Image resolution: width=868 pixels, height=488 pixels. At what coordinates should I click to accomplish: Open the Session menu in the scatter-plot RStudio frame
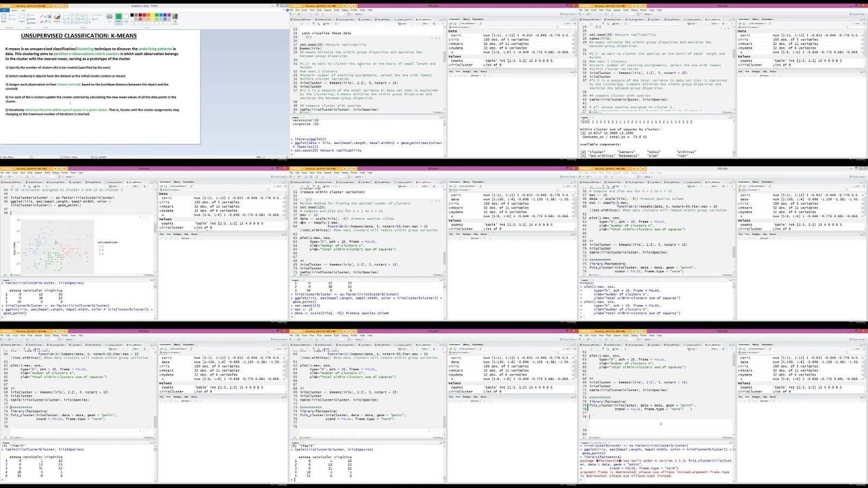[x=38, y=173]
